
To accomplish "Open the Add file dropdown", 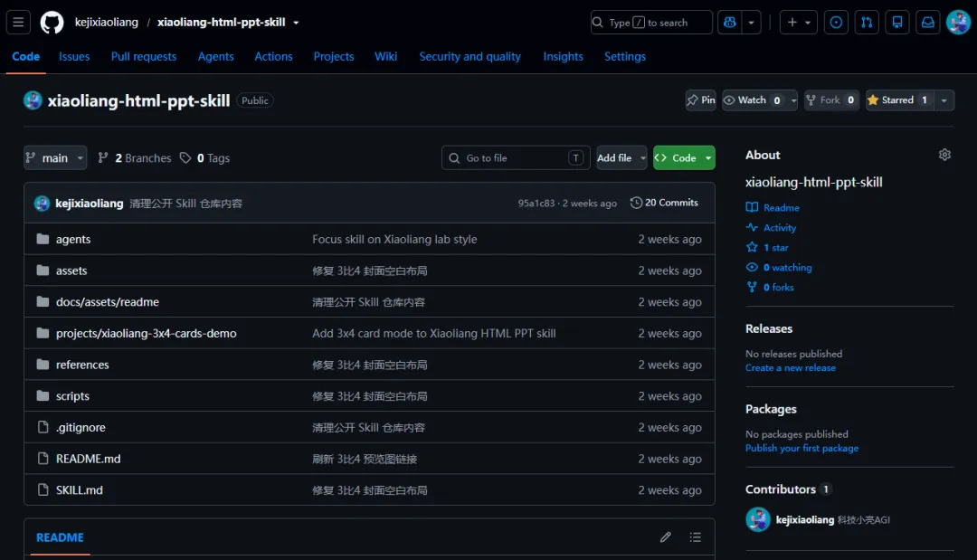I will pyautogui.click(x=621, y=157).
